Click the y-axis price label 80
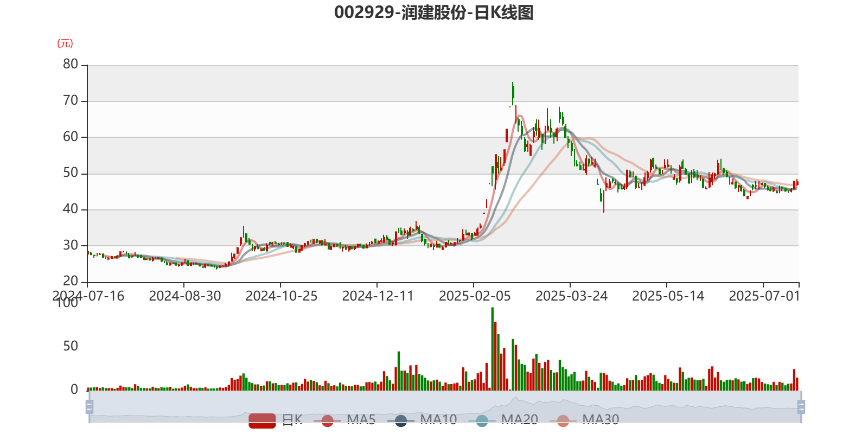This screenshot has width=868, height=434. [71, 64]
